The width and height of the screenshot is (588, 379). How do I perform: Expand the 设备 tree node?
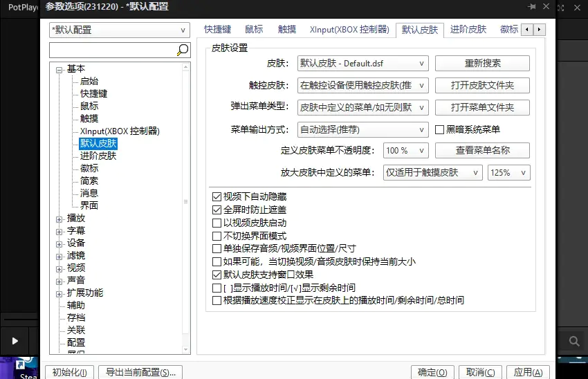point(59,244)
